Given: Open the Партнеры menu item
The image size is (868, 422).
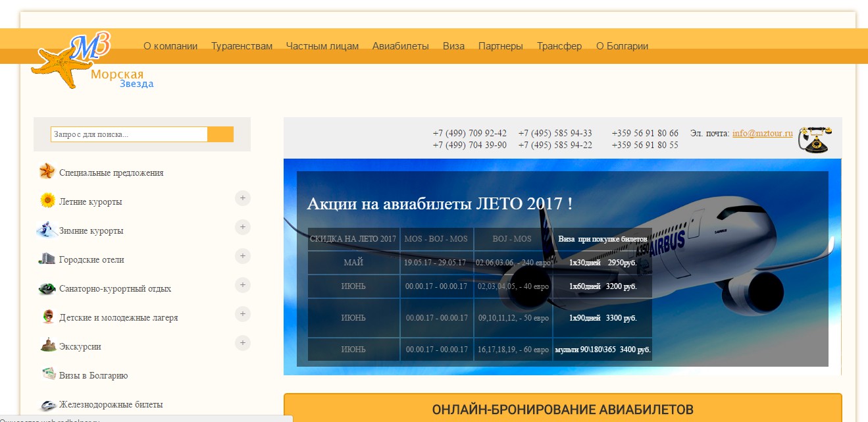Looking at the screenshot, I should (501, 46).
